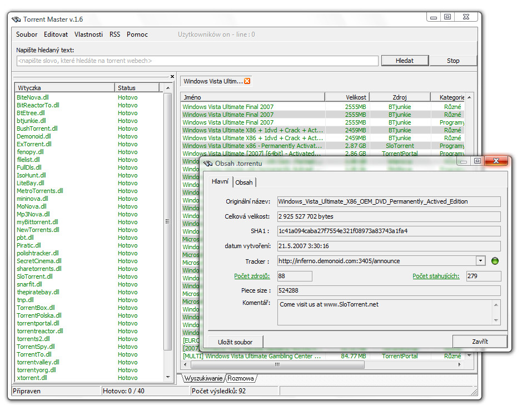Click the comment box scroll-down arrow
This screenshot has width=532, height=410.
click(496, 320)
